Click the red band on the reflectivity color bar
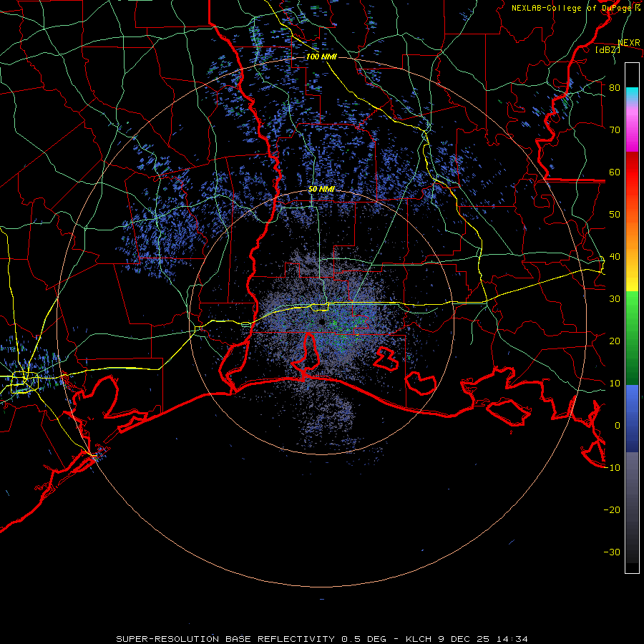 tap(632, 172)
